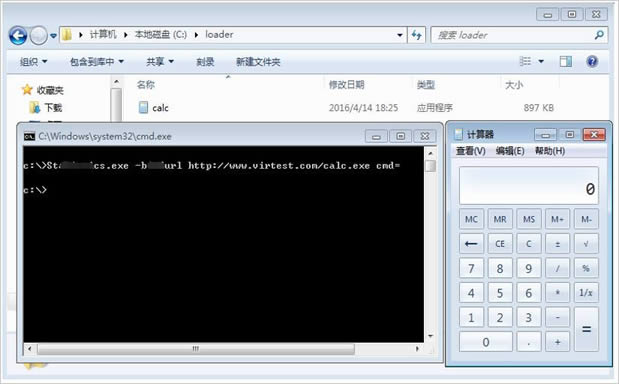This screenshot has height=384, width=619.
Task: Open the 查看(V) calculator menu
Action: pos(471,151)
